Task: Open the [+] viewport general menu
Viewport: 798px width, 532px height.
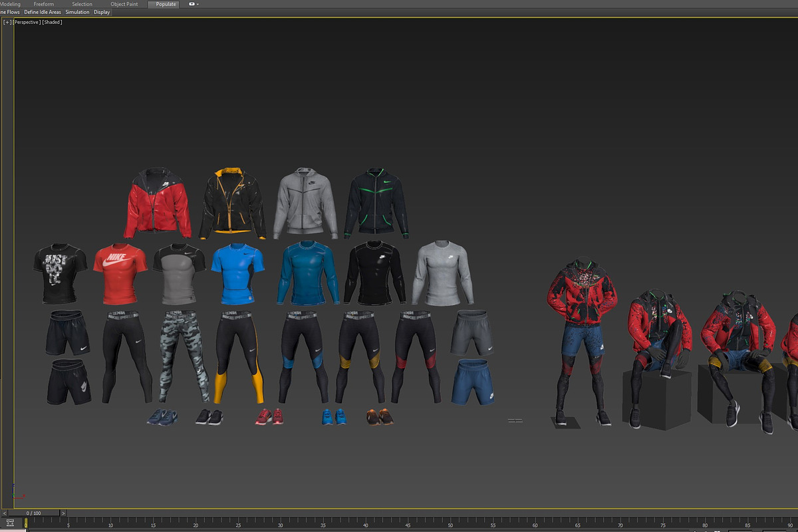Action: (x=7, y=22)
